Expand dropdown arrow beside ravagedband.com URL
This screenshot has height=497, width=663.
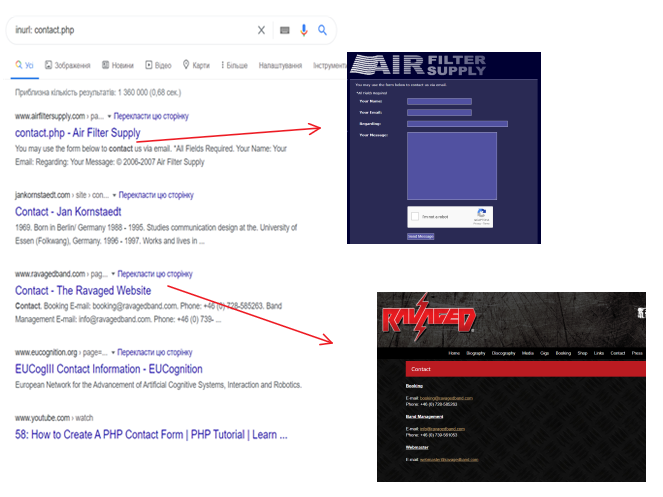pos(113,274)
